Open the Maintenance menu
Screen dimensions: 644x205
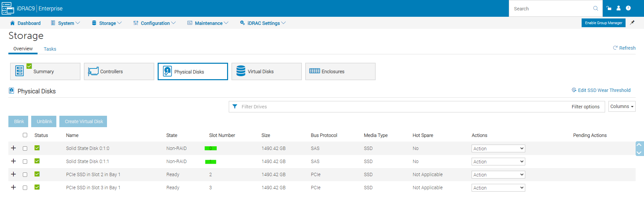tap(208, 23)
